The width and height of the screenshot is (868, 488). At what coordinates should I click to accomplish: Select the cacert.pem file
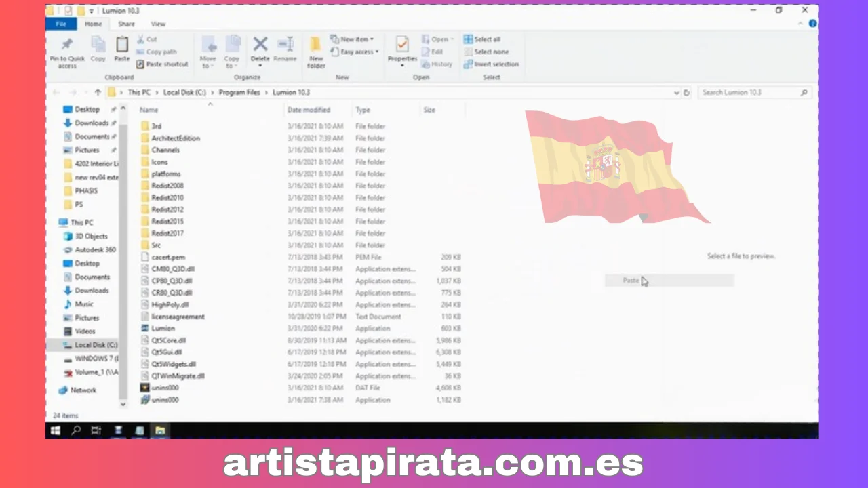[x=168, y=258]
